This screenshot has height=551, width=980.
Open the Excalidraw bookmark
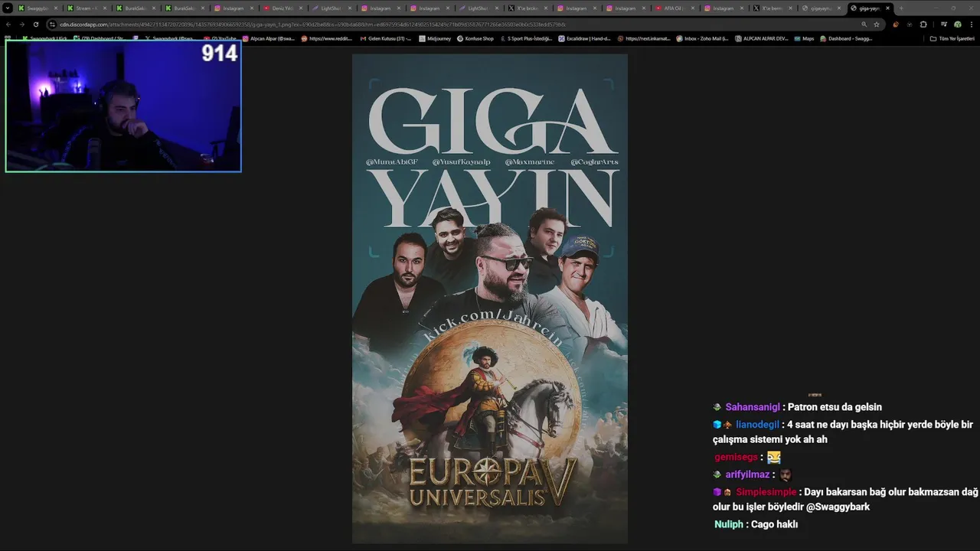584,38
